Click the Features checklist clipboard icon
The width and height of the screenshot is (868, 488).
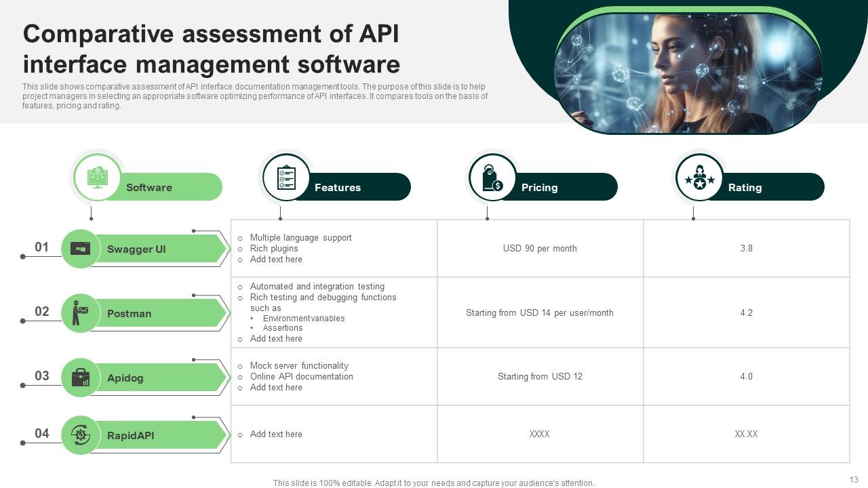tap(286, 178)
